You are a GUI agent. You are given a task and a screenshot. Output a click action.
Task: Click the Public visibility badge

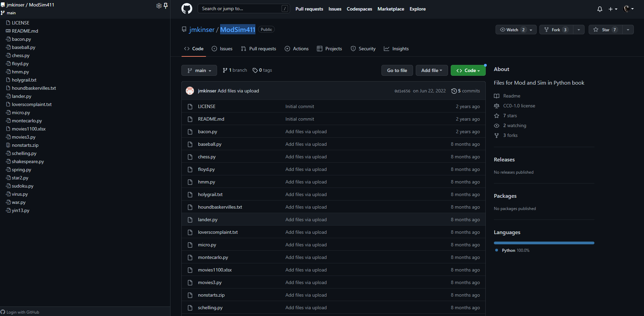tap(266, 30)
